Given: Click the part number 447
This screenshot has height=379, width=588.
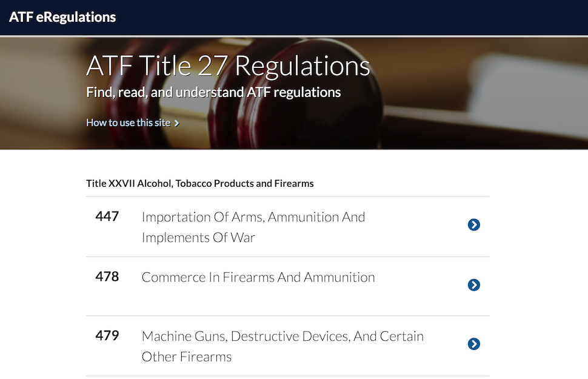Looking at the screenshot, I should pos(107,216).
